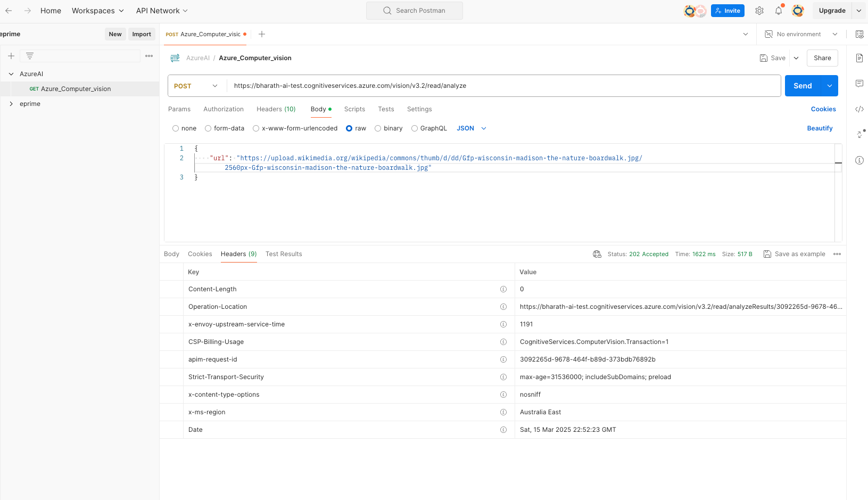This screenshot has height=500, width=868.
Task: Create a new collection with the plus icon
Action: coord(11,56)
